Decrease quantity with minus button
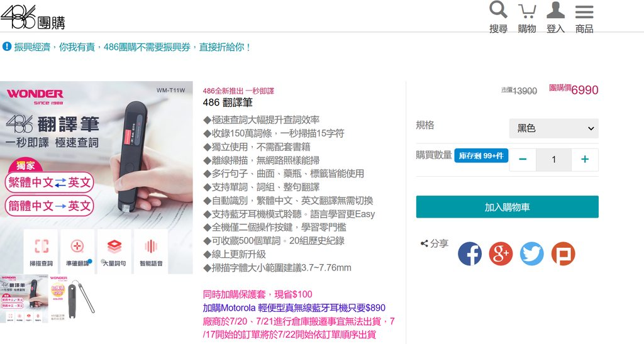This screenshot has width=644, height=344. click(x=523, y=159)
